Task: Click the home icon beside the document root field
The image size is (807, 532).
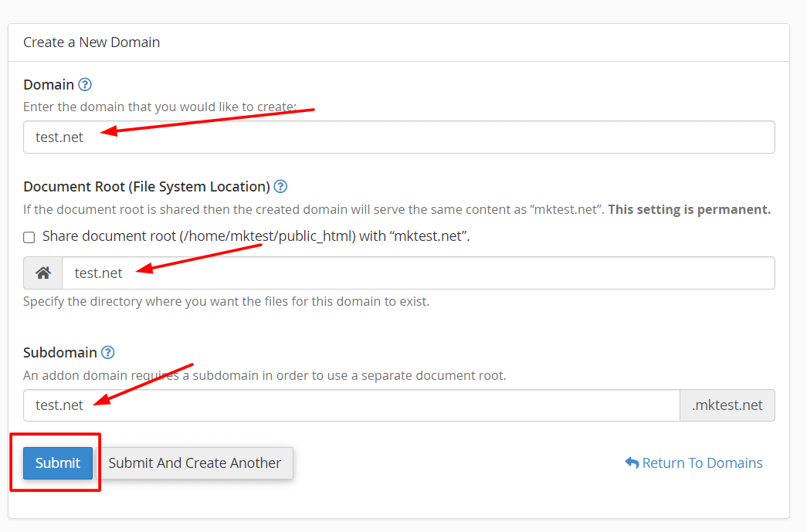Action: point(42,273)
